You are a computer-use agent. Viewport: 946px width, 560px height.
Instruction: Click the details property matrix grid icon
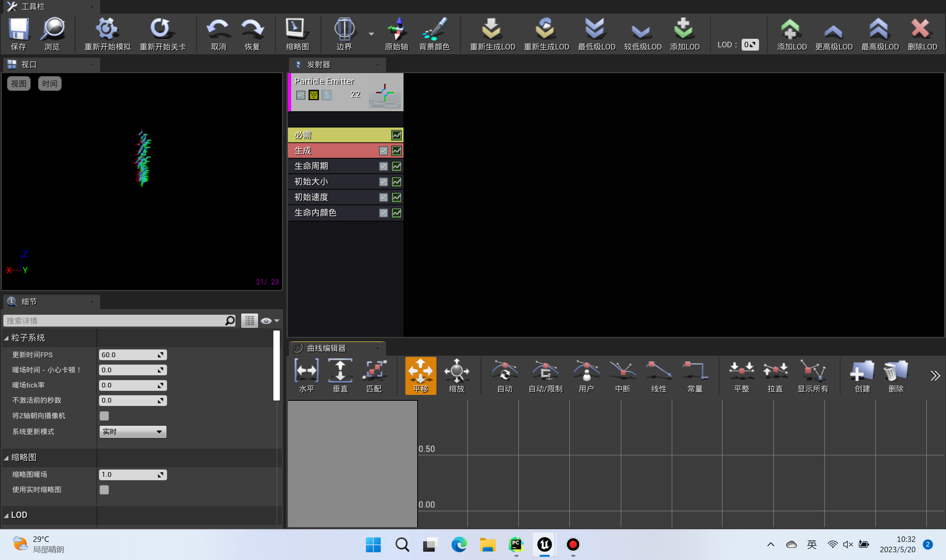249,321
